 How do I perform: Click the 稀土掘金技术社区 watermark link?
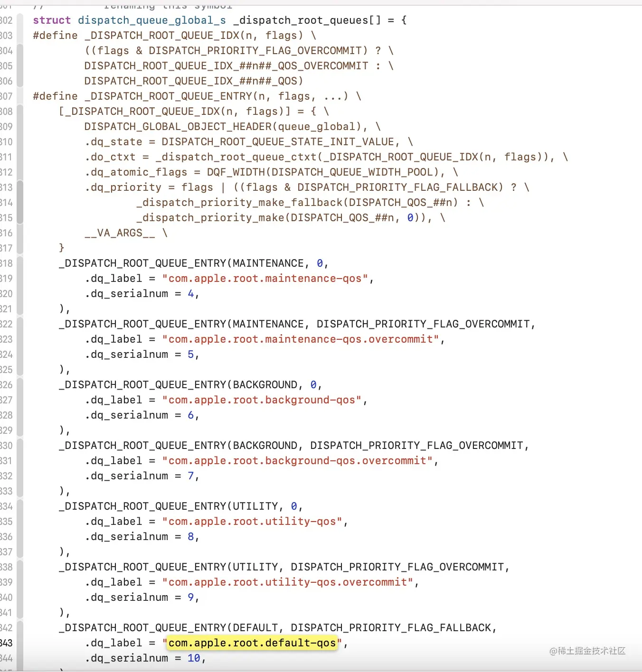click(x=587, y=652)
